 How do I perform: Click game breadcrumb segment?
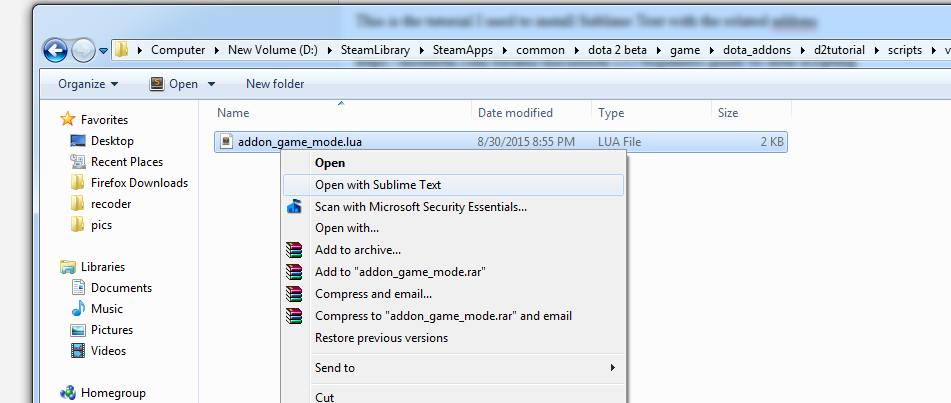click(x=685, y=50)
